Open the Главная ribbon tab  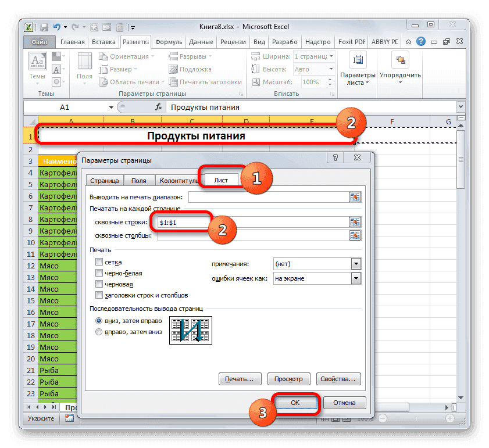click(x=72, y=41)
